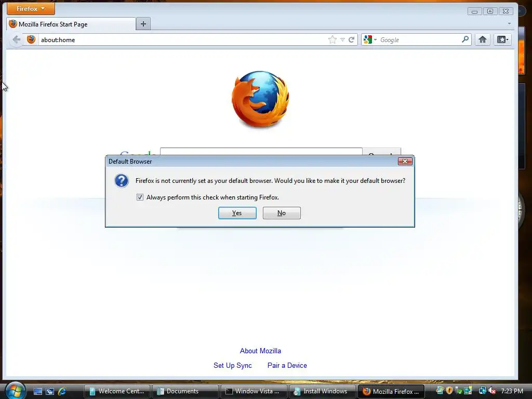Click Mozilla Firefox taskbar button
This screenshot has height=399, width=532.
point(391,391)
